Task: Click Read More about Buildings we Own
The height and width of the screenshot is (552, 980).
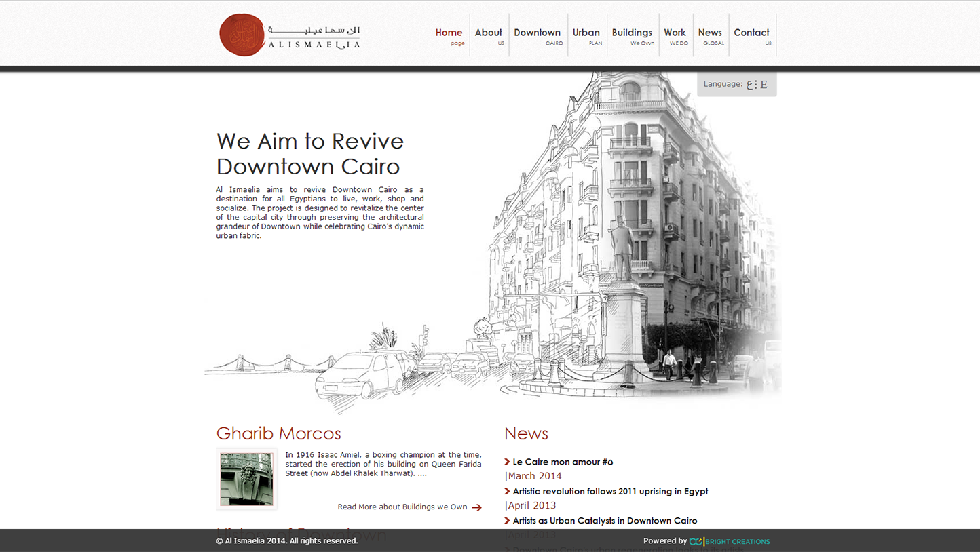Action: [x=402, y=507]
